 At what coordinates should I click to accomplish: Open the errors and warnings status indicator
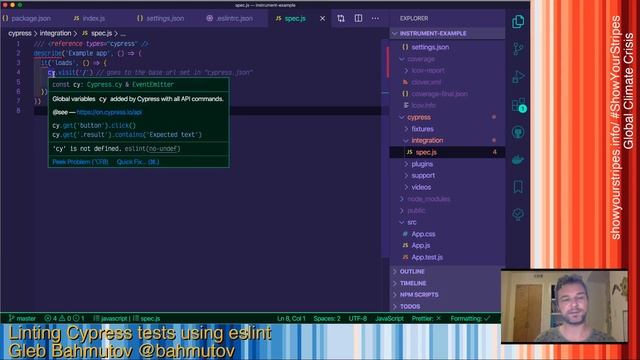click(x=64, y=318)
